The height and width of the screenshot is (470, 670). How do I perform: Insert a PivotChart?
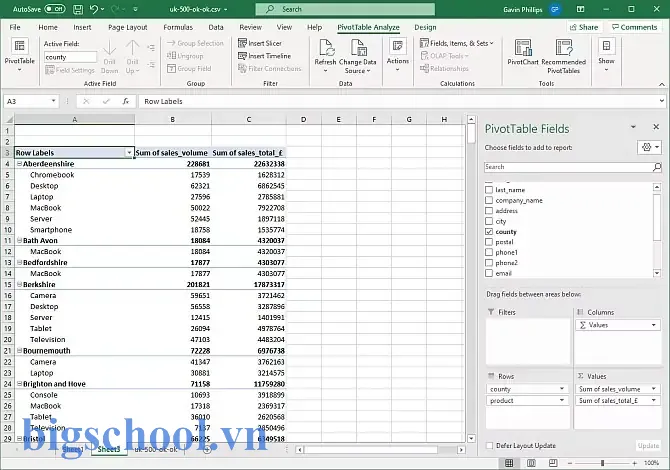[523, 52]
